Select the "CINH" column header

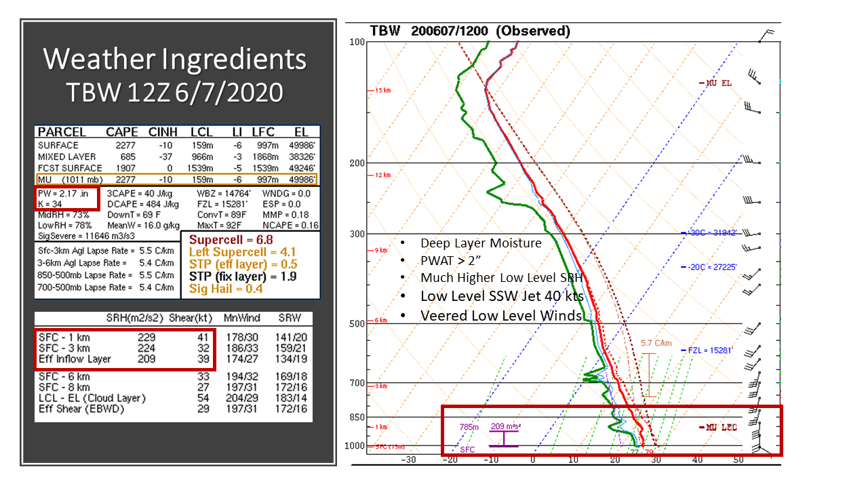point(161,132)
